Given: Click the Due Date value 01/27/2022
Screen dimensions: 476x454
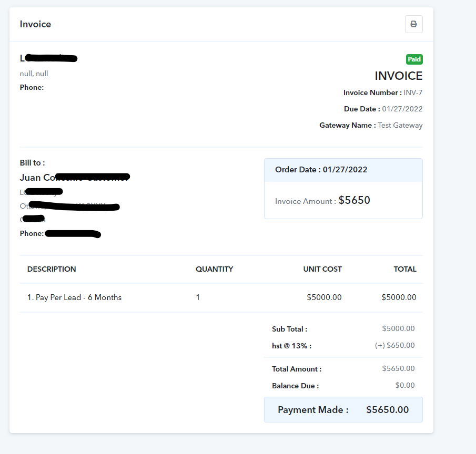Looking at the screenshot, I should click(x=402, y=109).
